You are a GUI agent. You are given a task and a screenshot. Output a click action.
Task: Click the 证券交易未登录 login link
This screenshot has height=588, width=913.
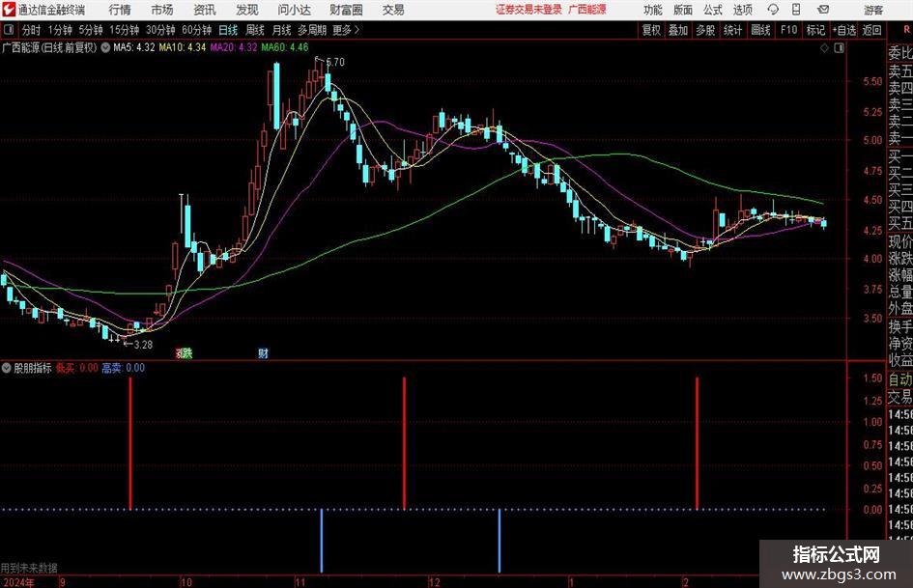coord(528,10)
